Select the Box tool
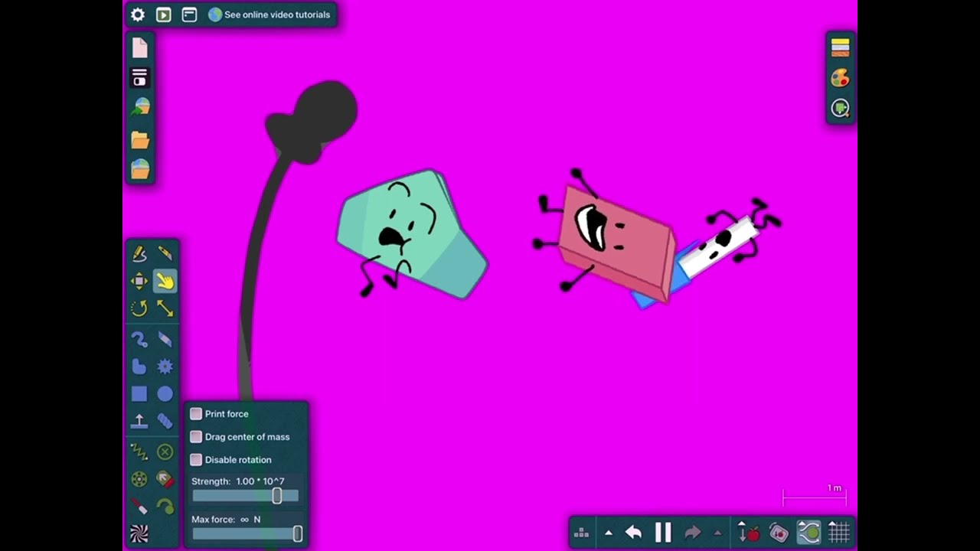Image resolution: width=980 pixels, height=551 pixels. point(139,394)
